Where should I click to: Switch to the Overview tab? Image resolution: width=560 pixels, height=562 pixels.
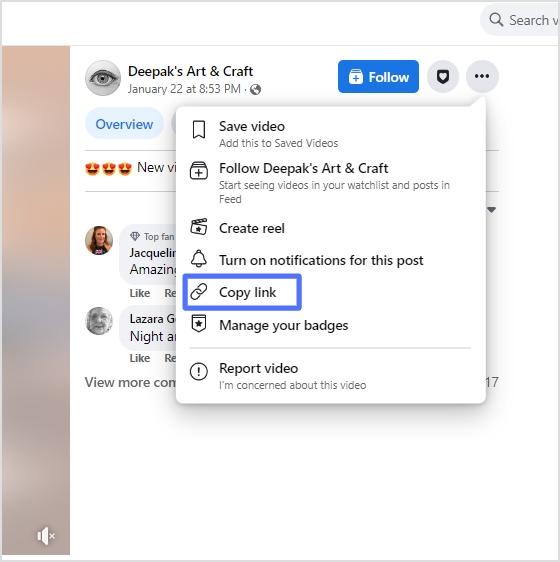124,124
